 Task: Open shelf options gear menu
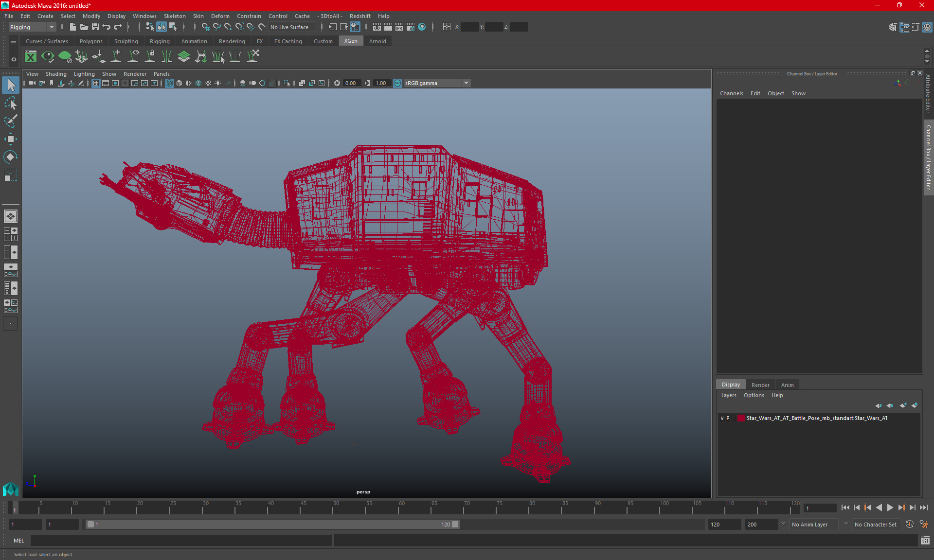(14, 59)
